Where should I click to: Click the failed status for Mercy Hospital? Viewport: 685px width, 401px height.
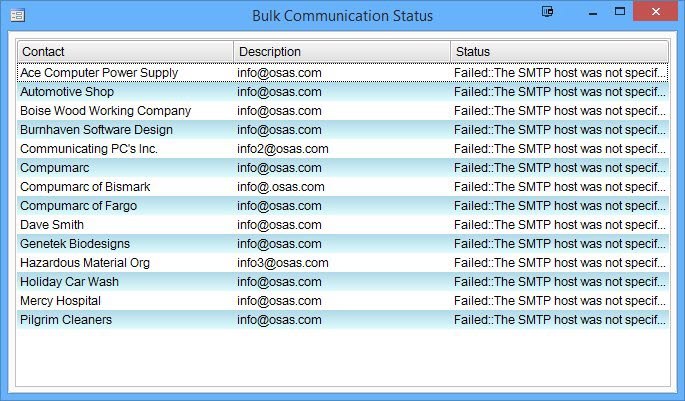(559, 301)
